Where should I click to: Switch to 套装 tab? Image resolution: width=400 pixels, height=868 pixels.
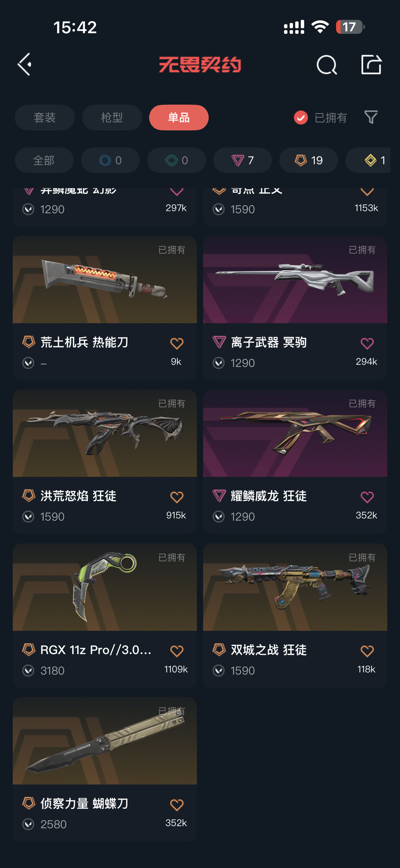click(45, 118)
